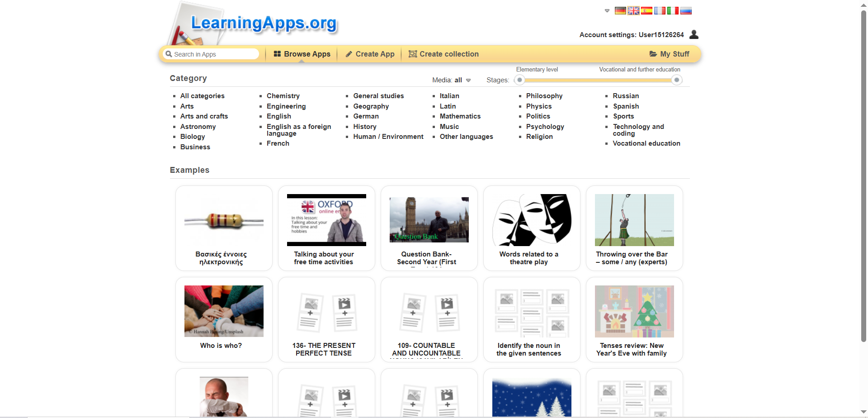
Task: Click the English flag language icon
Action: coord(633,10)
